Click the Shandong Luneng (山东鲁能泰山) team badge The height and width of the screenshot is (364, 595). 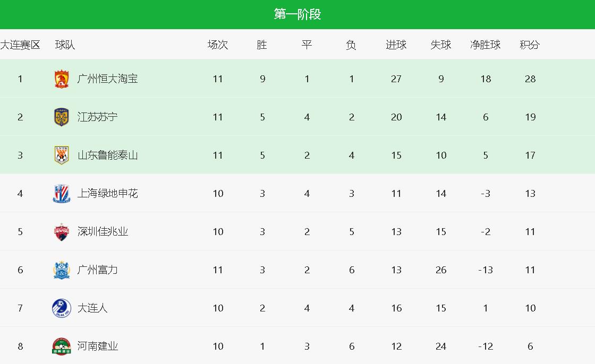tap(62, 155)
